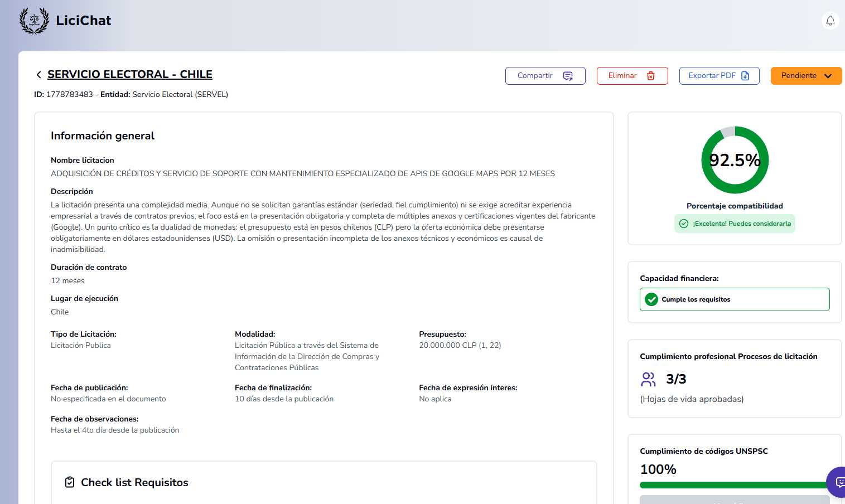Go back using the left chevron arrow
Viewport: 845px width, 504px height.
coord(38,75)
